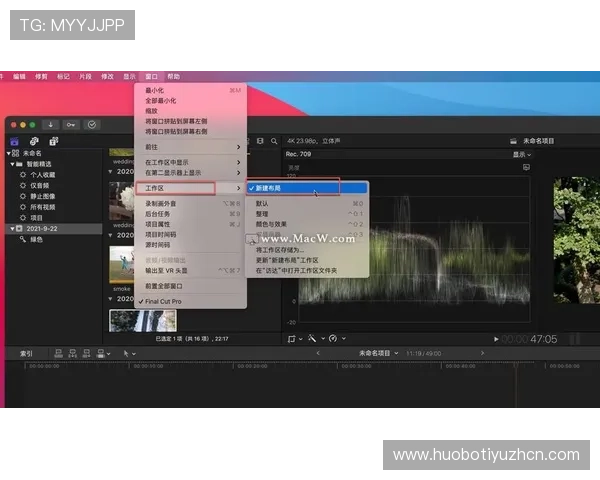This screenshot has height=480, width=600.
Task: Select the waterfall clip thumbnail in browser
Action: (x=143, y=320)
